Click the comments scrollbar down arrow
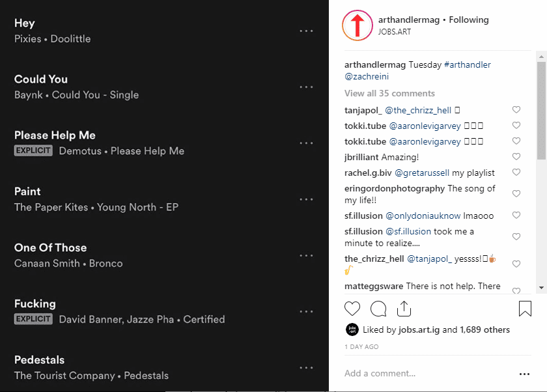547x392 pixels. pyautogui.click(x=541, y=288)
